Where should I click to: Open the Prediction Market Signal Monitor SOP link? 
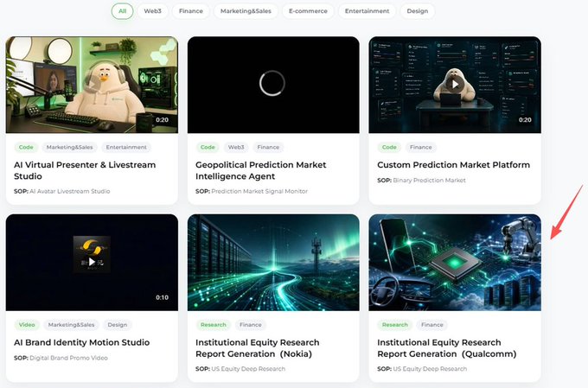259,191
